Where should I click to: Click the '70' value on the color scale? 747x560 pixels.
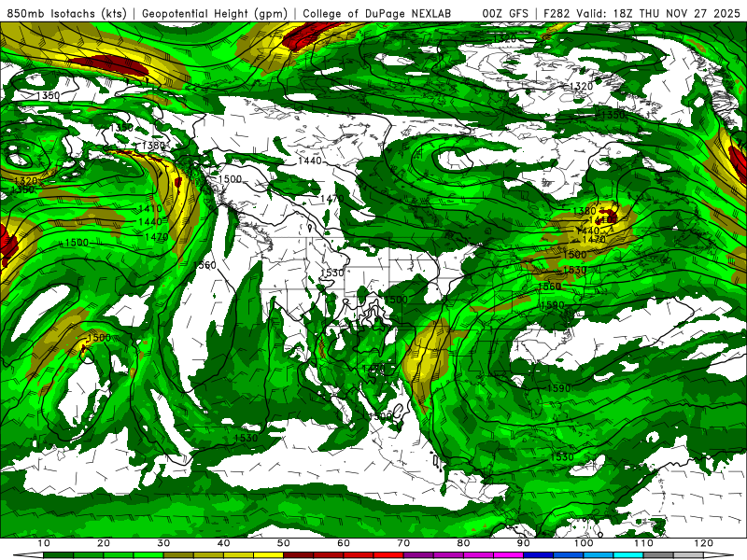click(x=403, y=543)
